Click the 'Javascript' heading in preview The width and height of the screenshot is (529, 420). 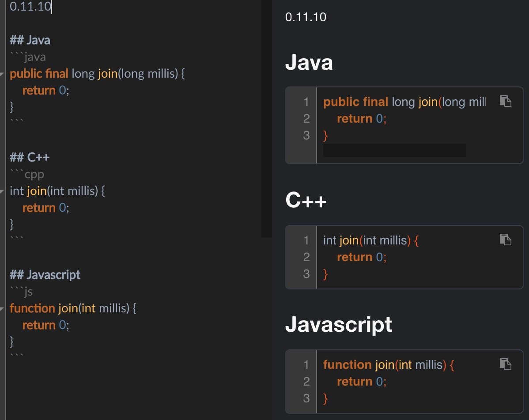coord(339,324)
